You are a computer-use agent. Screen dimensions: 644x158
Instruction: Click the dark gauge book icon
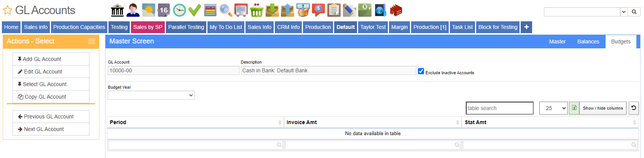coord(380,10)
